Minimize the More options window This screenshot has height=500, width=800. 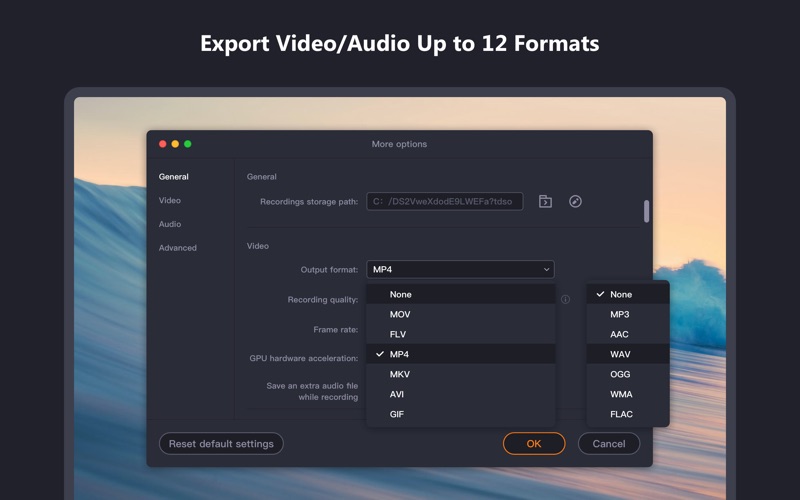pyautogui.click(x=175, y=144)
